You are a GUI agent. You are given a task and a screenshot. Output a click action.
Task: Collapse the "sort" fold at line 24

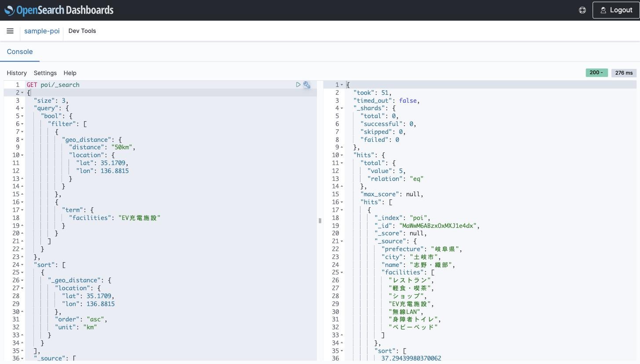(22, 265)
